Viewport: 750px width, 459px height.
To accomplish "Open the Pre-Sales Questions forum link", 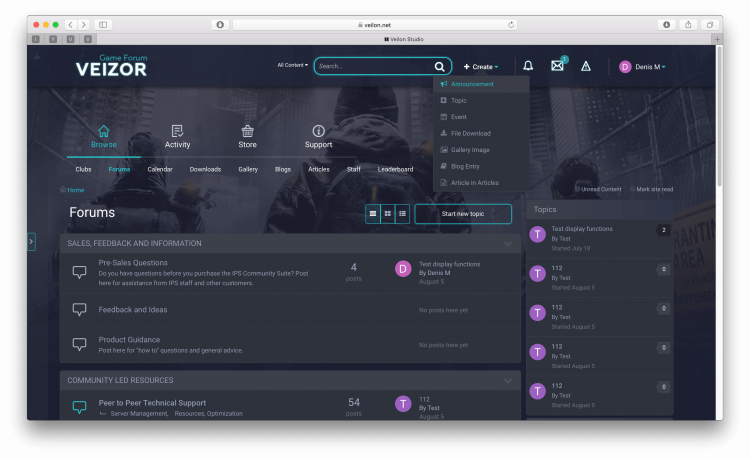I will (x=133, y=263).
